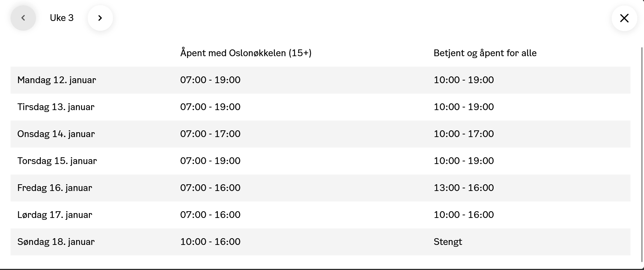Advance to next week with right chevron
644x270 pixels.
[x=100, y=18]
